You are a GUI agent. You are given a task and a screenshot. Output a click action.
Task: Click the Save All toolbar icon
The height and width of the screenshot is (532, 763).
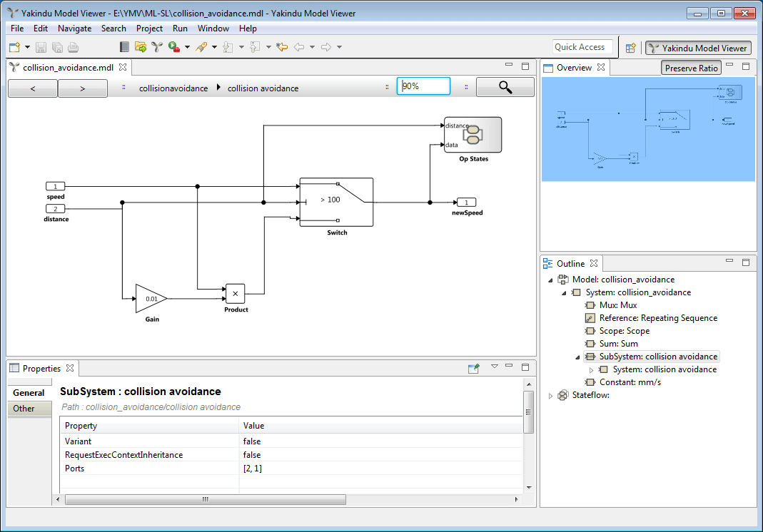(57, 47)
